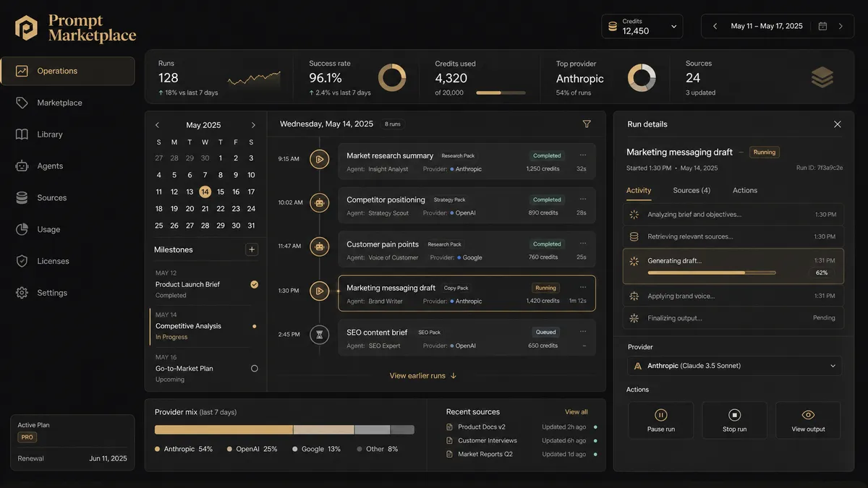Pause the current run

point(660,420)
